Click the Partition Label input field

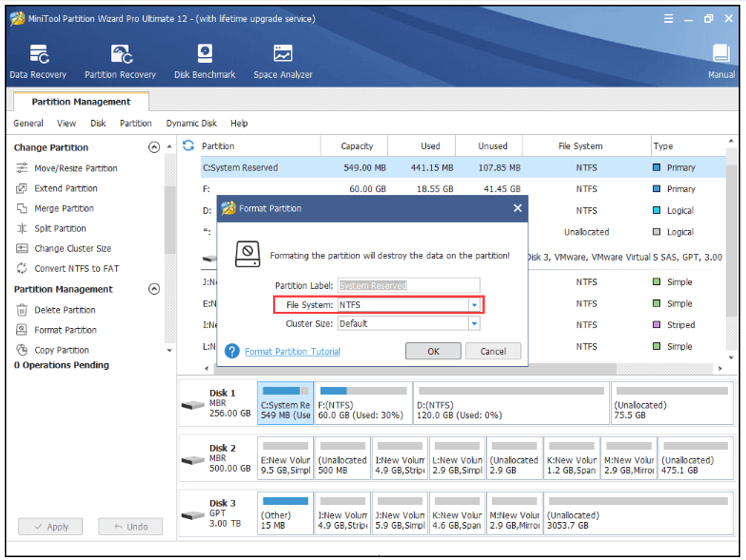click(x=409, y=285)
